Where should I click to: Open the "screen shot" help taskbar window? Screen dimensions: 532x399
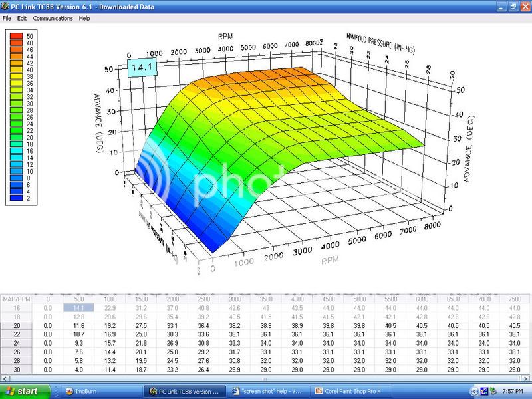pos(268,391)
